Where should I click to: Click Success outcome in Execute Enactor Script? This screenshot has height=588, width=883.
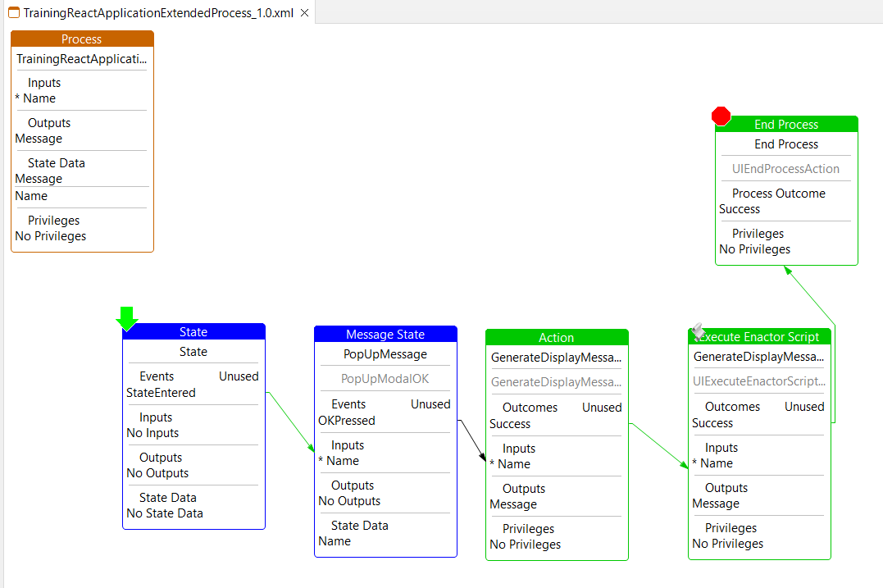point(712,423)
